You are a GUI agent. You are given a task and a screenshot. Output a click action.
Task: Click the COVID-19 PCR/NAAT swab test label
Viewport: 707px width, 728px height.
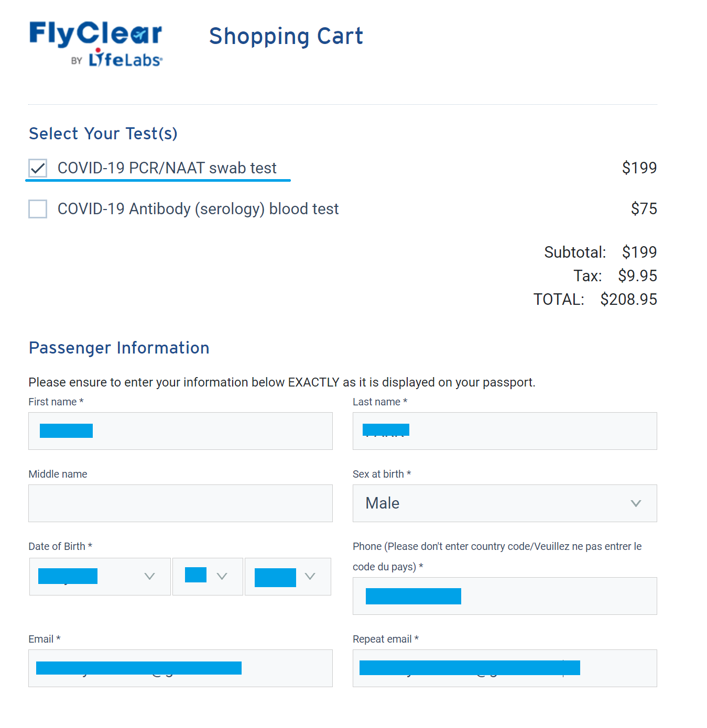[167, 168]
